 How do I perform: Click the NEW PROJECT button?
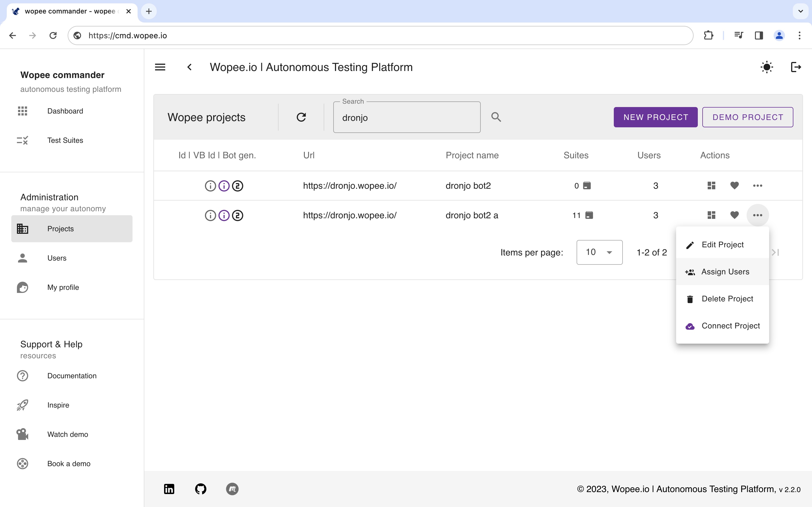(x=655, y=117)
